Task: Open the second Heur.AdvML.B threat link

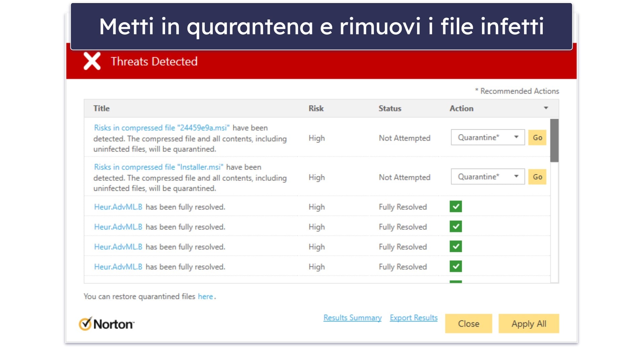Action: pyautogui.click(x=118, y=227)
